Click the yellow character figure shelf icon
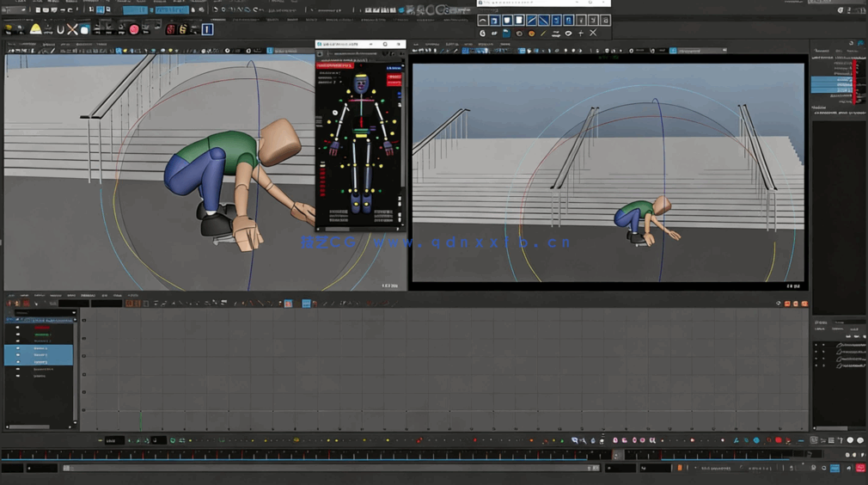 click(x=183, y=29)
